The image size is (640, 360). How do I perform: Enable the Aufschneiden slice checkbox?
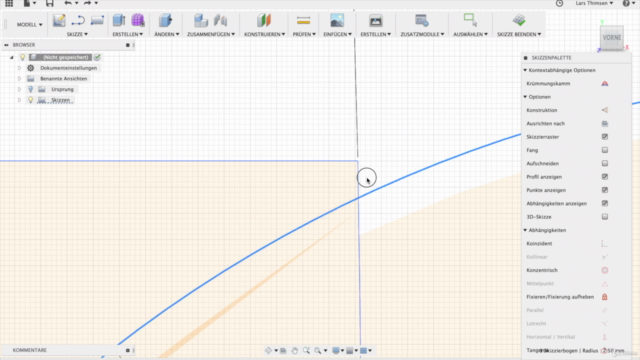click(605, 163)
